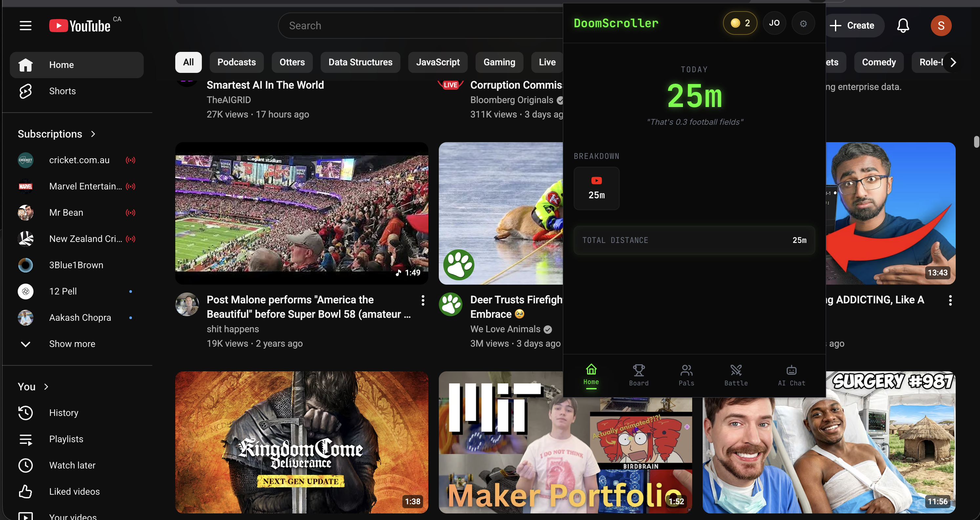
Task: Click the Shorts icon in sidebar
Action: click(x=26, y=91)
